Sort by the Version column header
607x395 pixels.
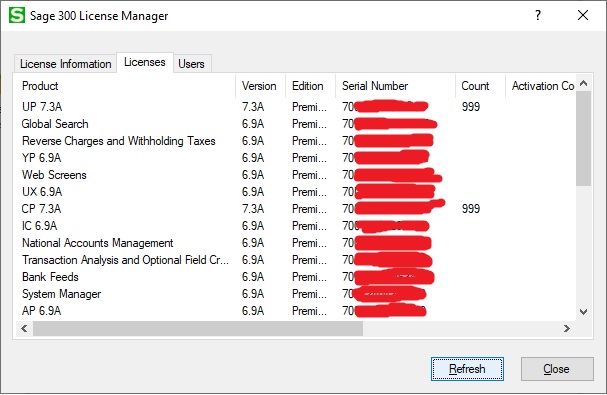[261, 86]
